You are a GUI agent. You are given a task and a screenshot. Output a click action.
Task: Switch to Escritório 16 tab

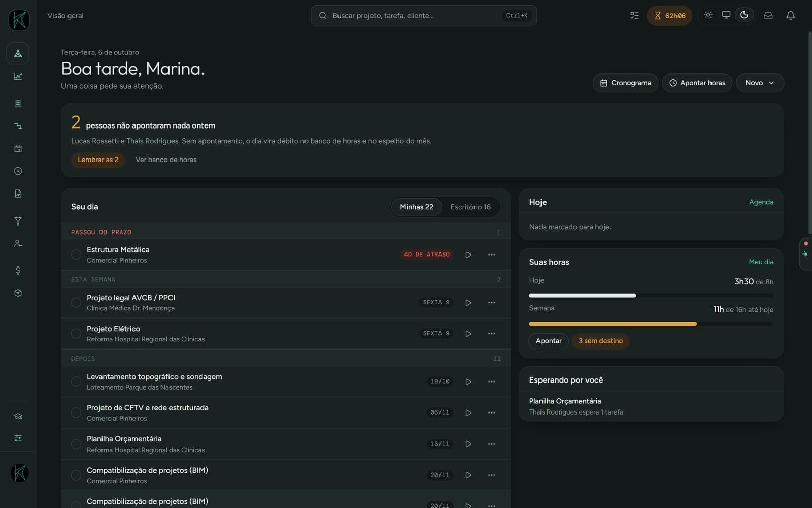(x=470, y=207)
